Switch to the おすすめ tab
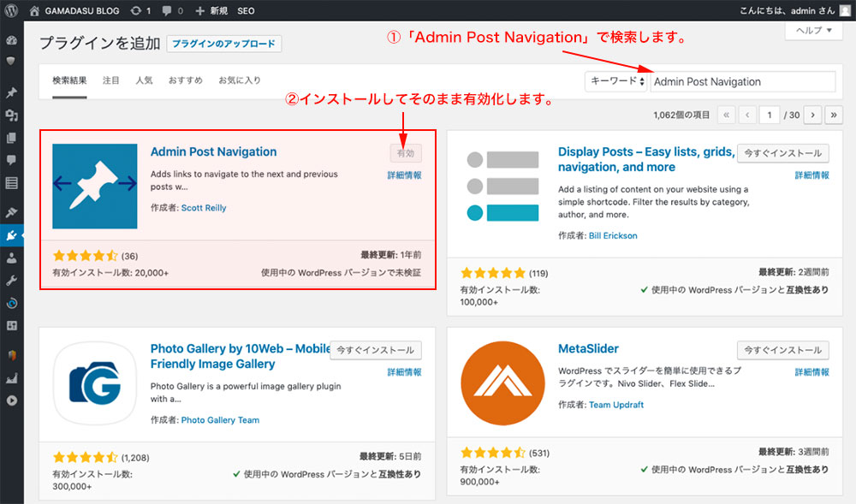The width and height of the screenshot is (856, 504). (185, 80)
